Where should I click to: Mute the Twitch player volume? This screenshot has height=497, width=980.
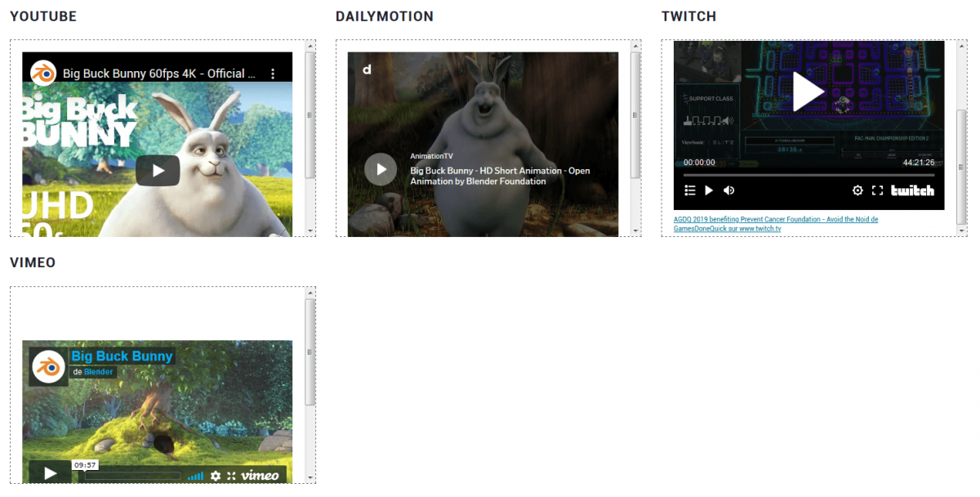[728, 190]
